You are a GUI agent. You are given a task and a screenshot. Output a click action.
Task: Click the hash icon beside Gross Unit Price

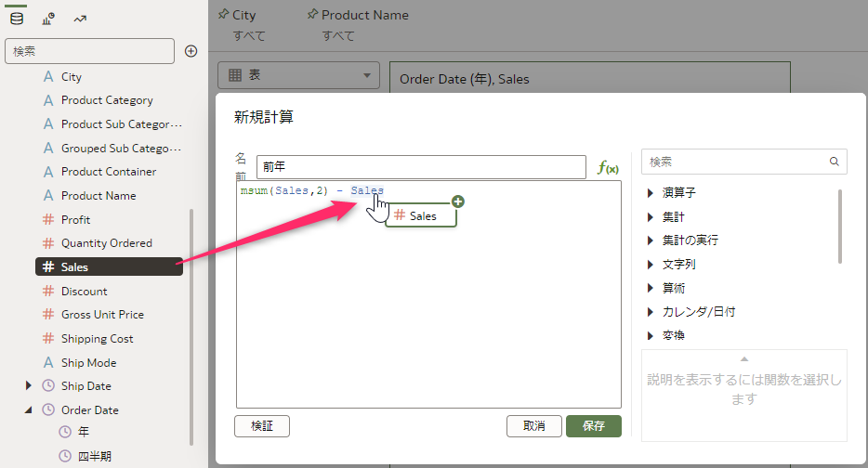pos(48,314)
